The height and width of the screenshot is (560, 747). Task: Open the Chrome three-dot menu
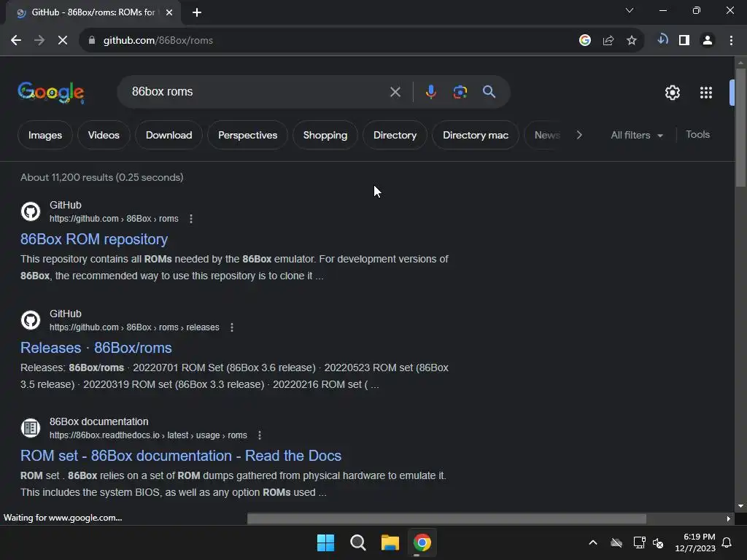point(731,41)
